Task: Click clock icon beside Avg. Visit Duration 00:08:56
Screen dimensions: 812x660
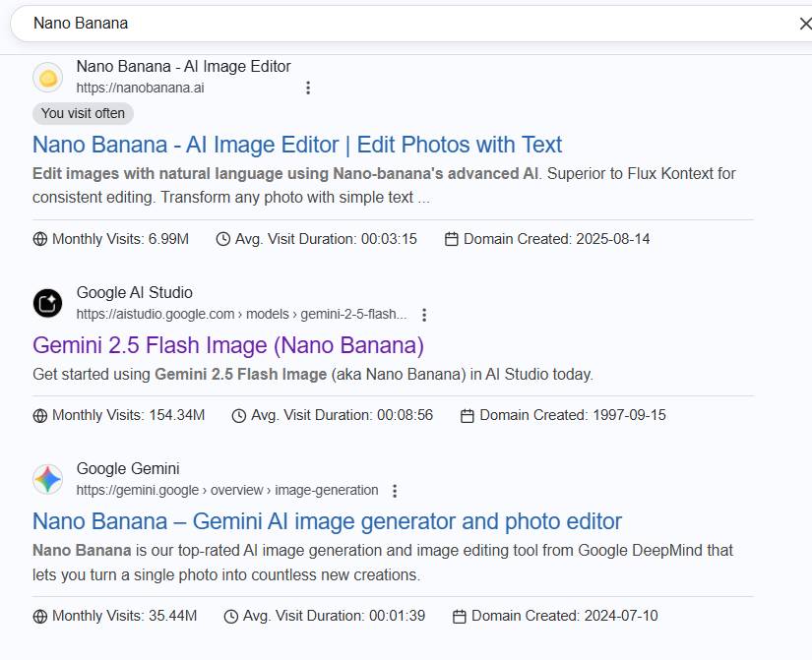Action: 239,416
